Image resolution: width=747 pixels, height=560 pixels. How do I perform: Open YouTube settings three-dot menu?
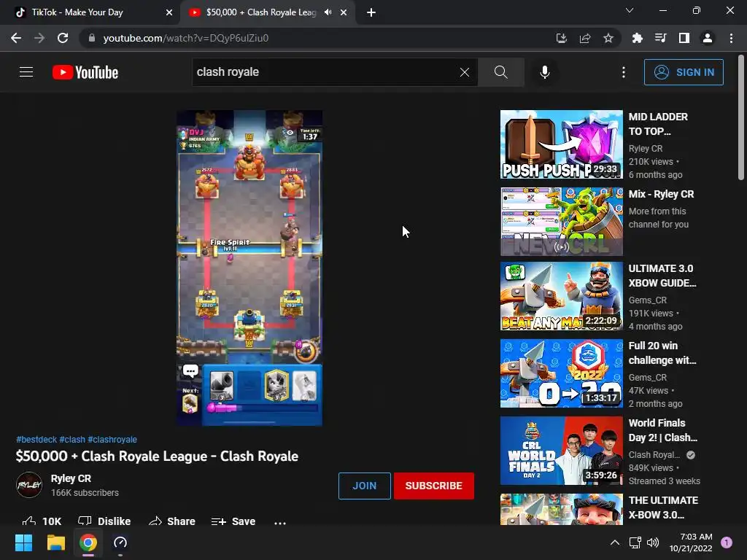(x=624, y=72)
